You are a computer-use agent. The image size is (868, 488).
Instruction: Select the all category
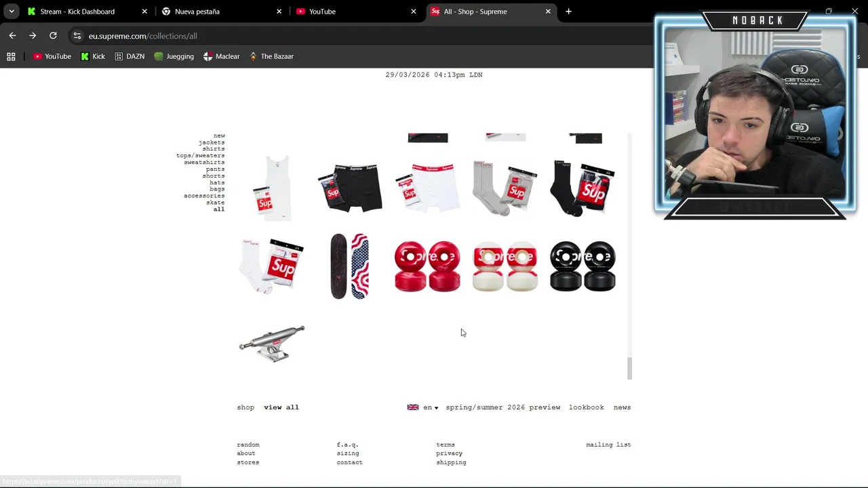tap(219, 209)
